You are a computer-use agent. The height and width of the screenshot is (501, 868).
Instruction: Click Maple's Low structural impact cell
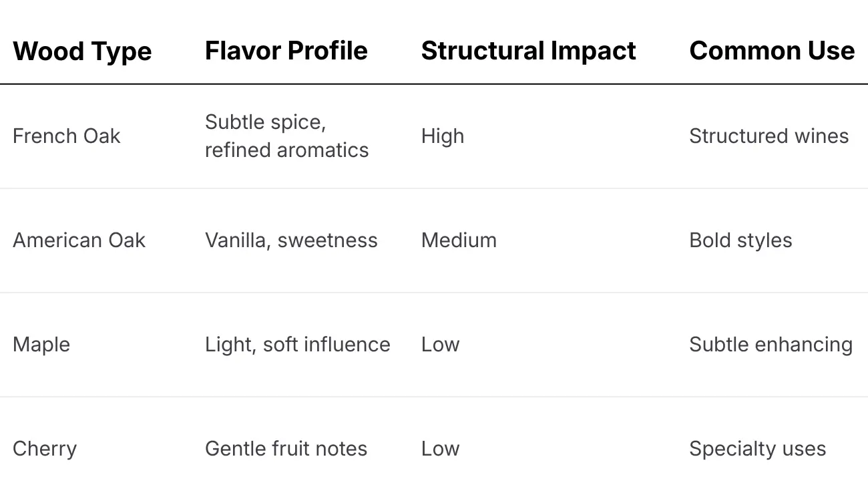click(x=440, y=345)
